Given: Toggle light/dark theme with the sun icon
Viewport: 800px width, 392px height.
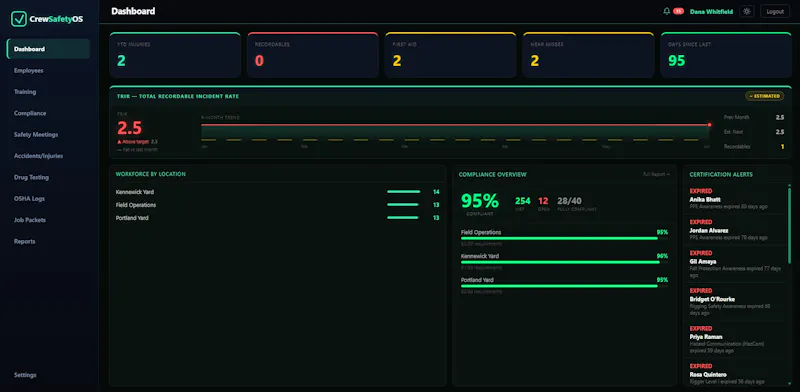Looking at the screenshot, I should 747,11.
